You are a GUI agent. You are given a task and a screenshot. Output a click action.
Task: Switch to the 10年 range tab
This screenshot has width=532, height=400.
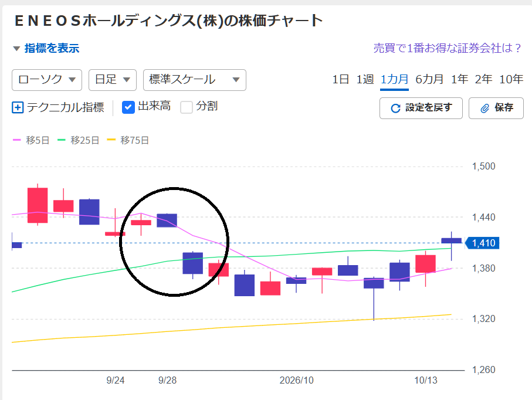pyautogui.click(x=511, y=79)
